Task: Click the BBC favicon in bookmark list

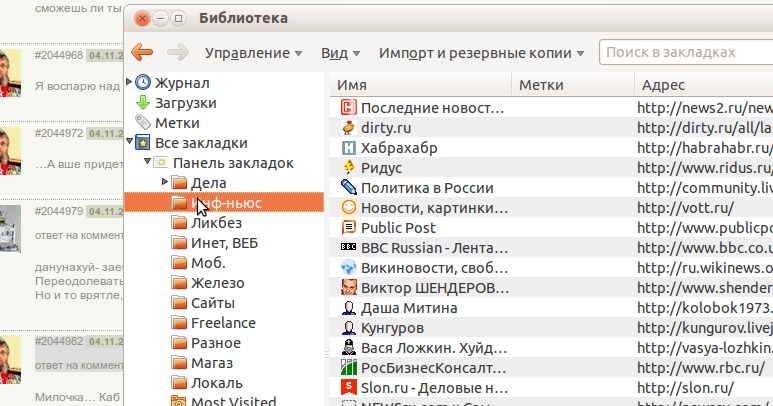Action: point(349,247)
